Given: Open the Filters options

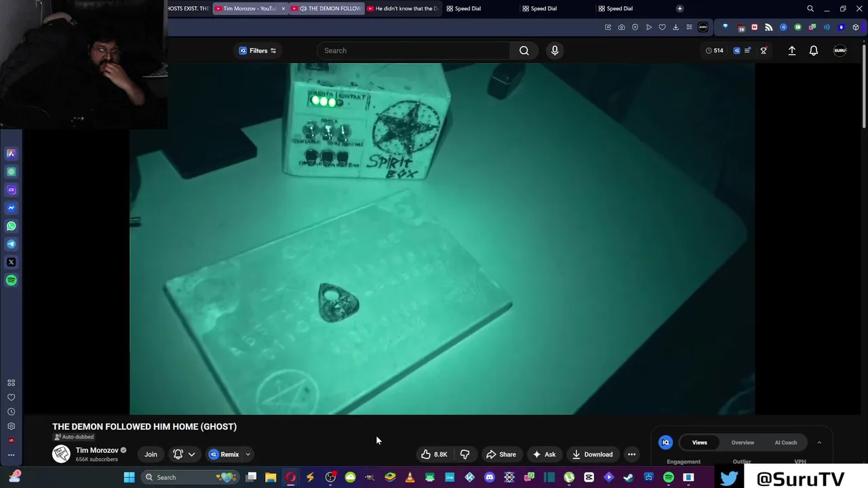Looking at the screenshot, I should point(258,50).
